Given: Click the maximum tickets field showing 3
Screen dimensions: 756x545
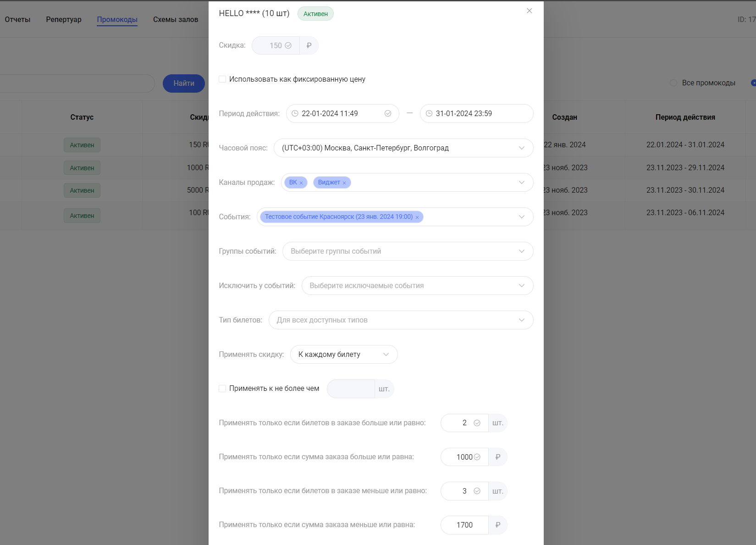Looking at the screenshot, I should pyautogui.click(x=464, y=491).
